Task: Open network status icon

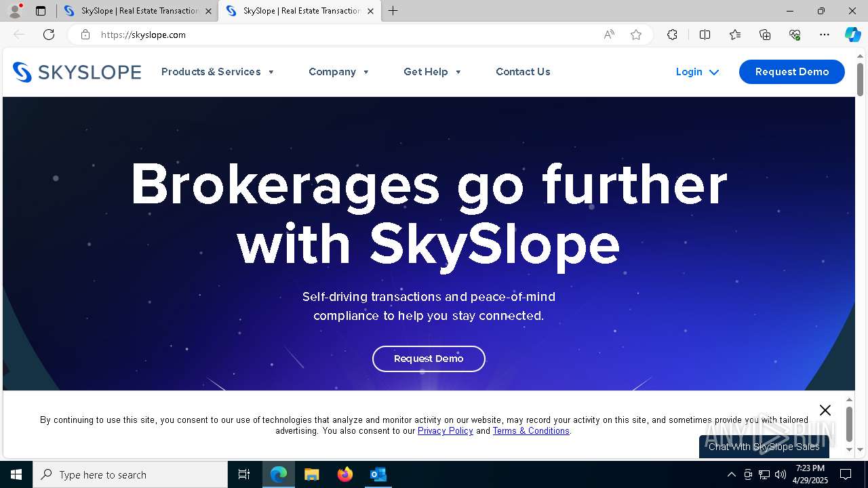Action: coord(764,474)
